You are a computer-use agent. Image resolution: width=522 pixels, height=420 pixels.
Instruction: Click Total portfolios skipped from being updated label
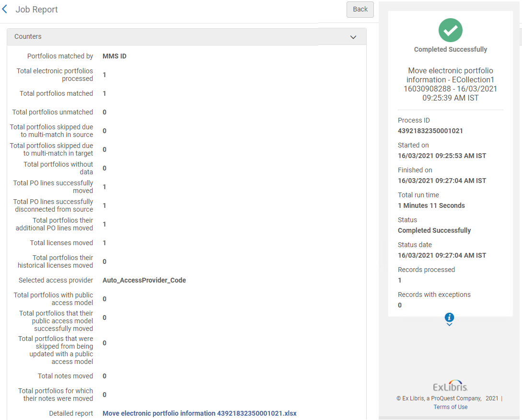[x=56, y=350]
